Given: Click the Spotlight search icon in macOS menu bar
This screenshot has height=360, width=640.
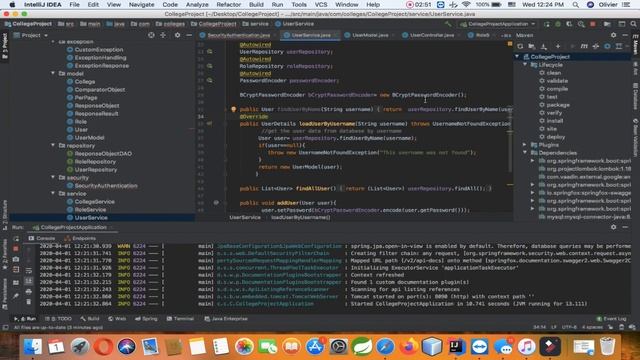Looking at the screenshot, I should click(576, 4).
